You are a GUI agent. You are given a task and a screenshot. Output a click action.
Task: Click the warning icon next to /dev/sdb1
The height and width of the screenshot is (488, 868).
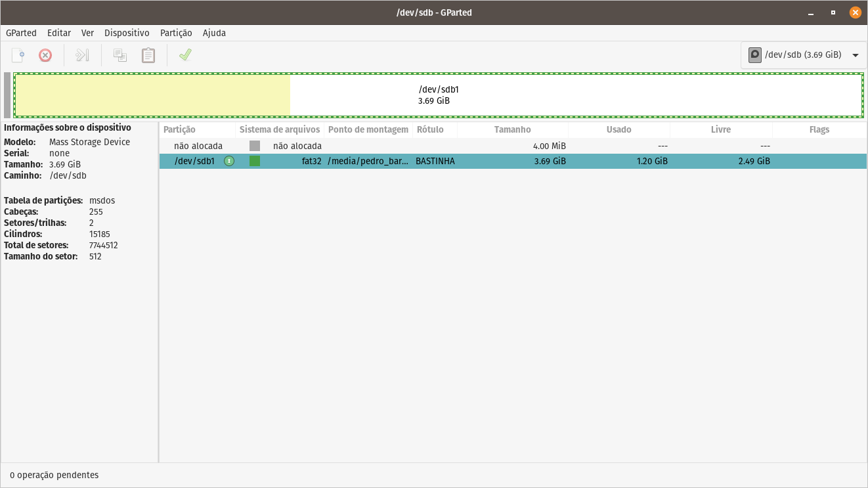[229, 161]
